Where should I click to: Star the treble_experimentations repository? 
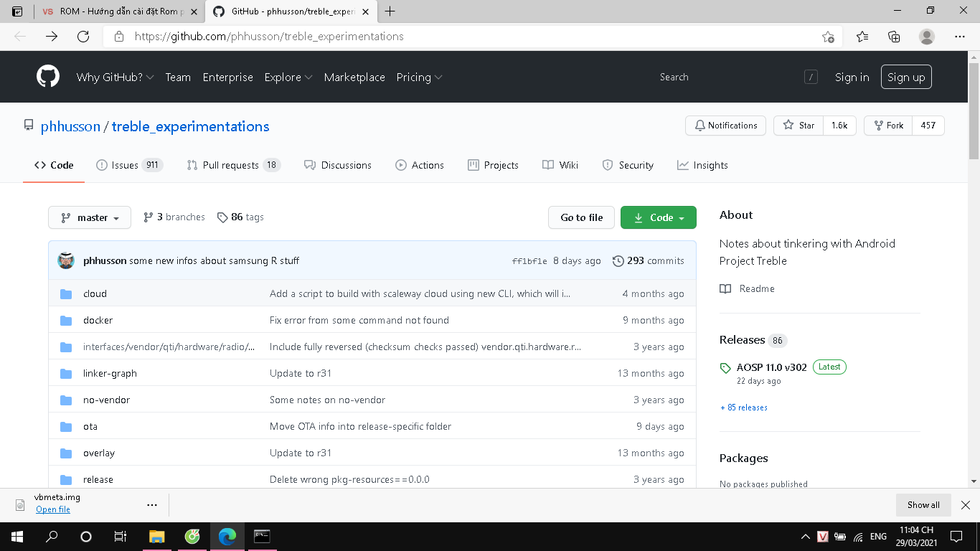click(798, 126)
